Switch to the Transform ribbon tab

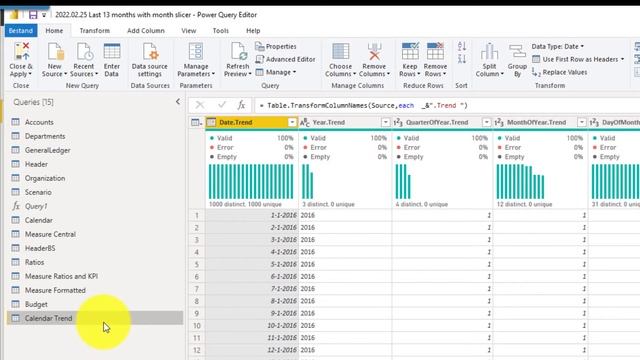pos(95,31)
